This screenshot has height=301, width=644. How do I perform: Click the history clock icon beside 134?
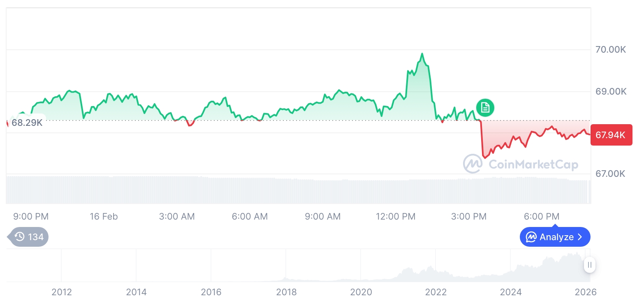[20, 236]
